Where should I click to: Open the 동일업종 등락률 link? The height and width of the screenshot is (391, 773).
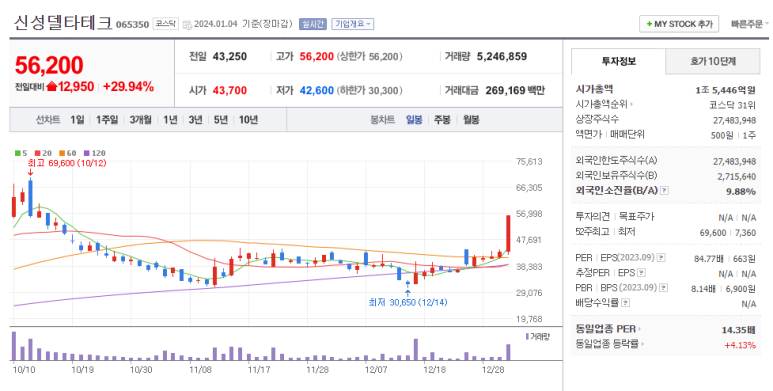[x=610, y=344]
